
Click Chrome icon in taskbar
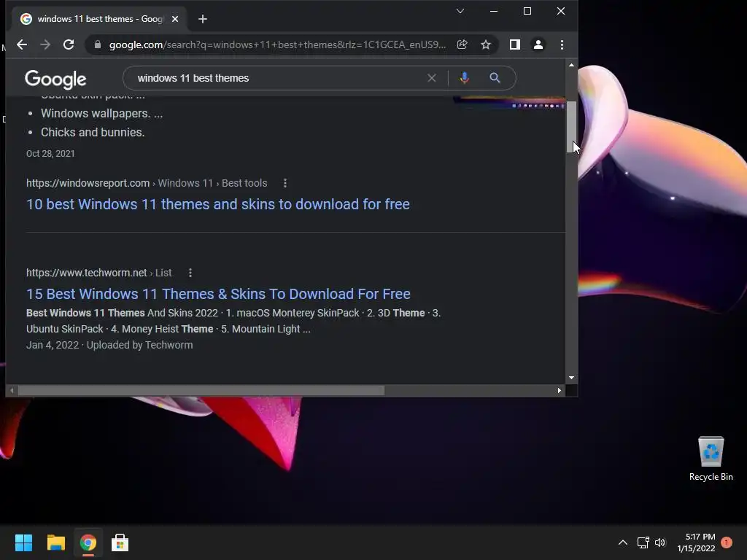88,542
